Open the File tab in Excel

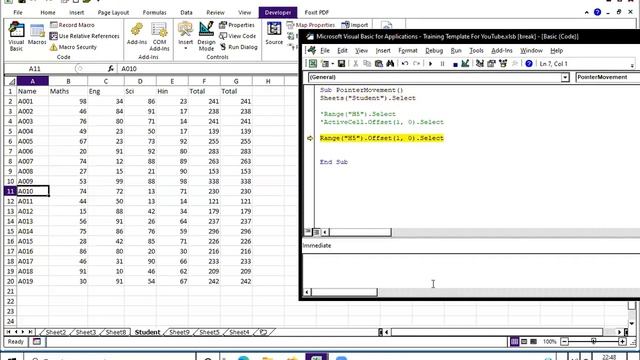[x=18, y=13]
